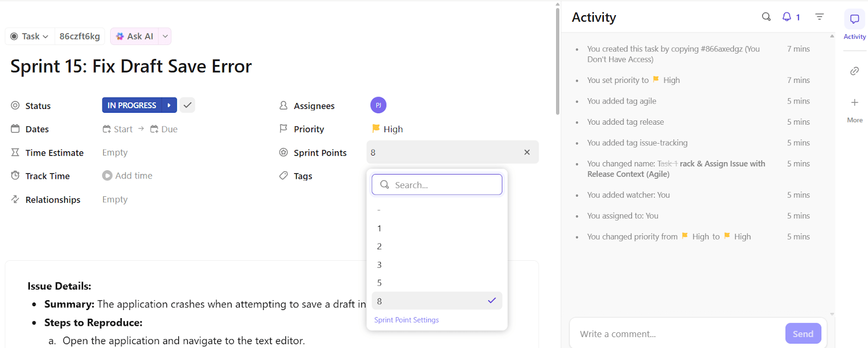The height and width of the screenshot is (348, 868).
Task: Click the Activity sidebar chat icon
Action: point(854,20)
